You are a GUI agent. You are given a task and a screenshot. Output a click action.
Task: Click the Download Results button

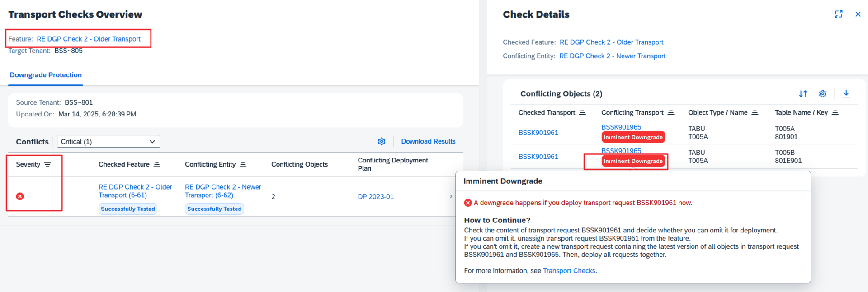428,141
